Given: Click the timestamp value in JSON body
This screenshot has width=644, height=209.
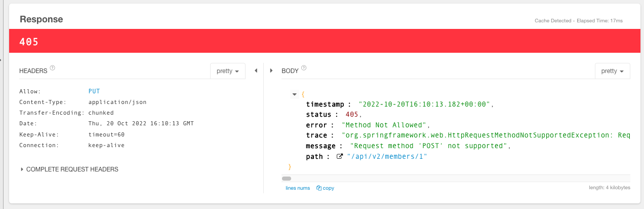Looking at the screenshot, I should point(424,104).
